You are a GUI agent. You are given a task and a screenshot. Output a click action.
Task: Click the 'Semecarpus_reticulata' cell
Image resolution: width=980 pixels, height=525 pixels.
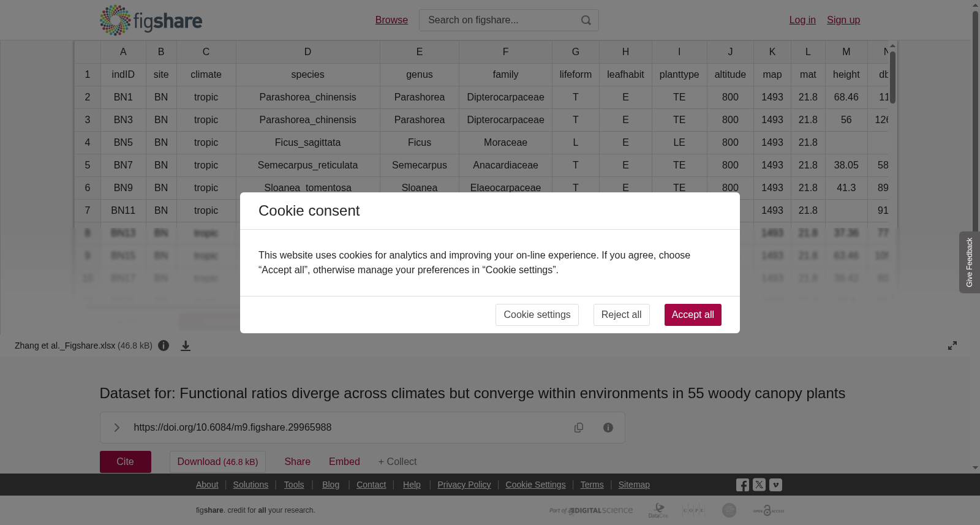(x=307, y=165)
